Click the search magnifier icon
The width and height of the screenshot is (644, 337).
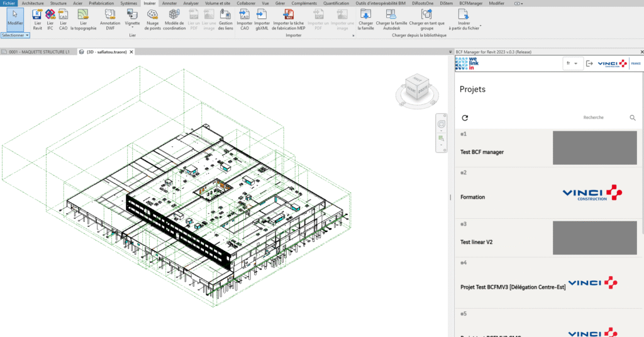633,118
